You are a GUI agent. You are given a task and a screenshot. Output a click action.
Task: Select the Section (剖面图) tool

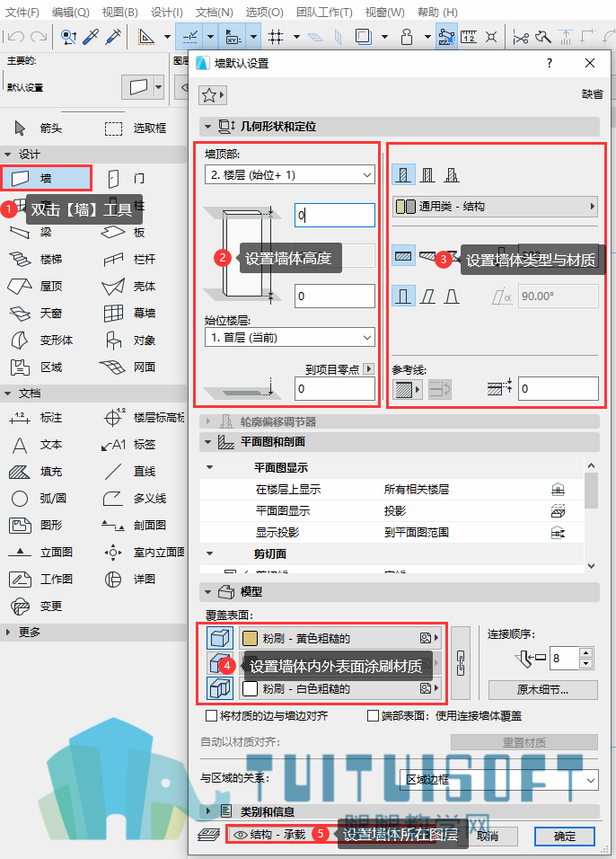[x=136, y=526]
